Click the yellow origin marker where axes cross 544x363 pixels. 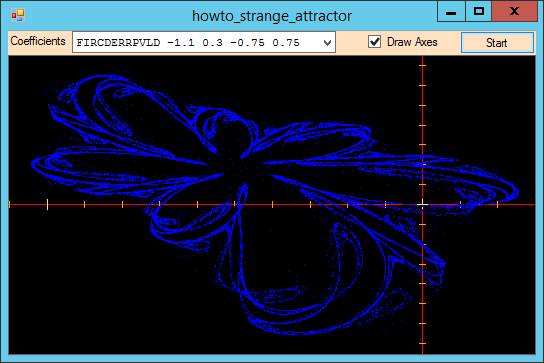click(422, 204)
